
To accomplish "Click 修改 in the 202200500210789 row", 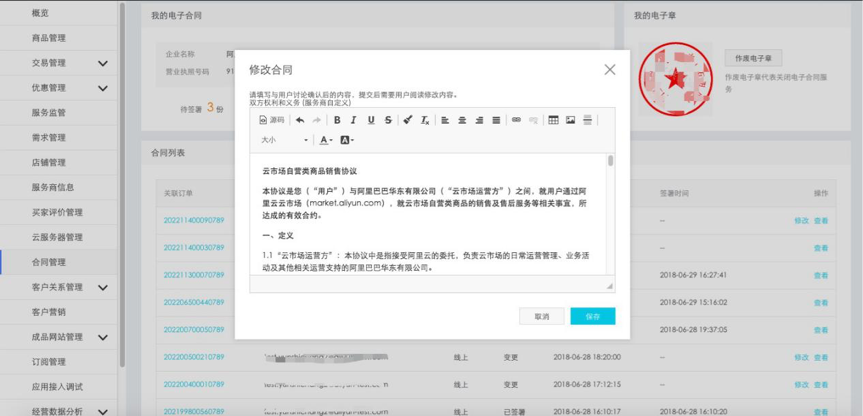I will 801,357.
